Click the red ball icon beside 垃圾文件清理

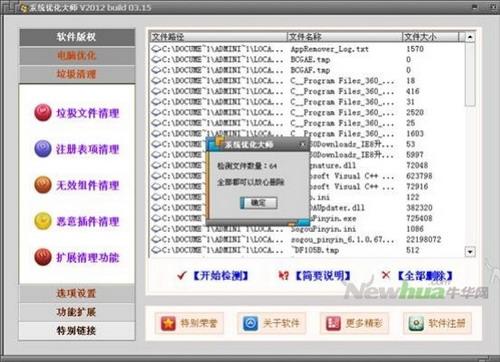[43, 113]
